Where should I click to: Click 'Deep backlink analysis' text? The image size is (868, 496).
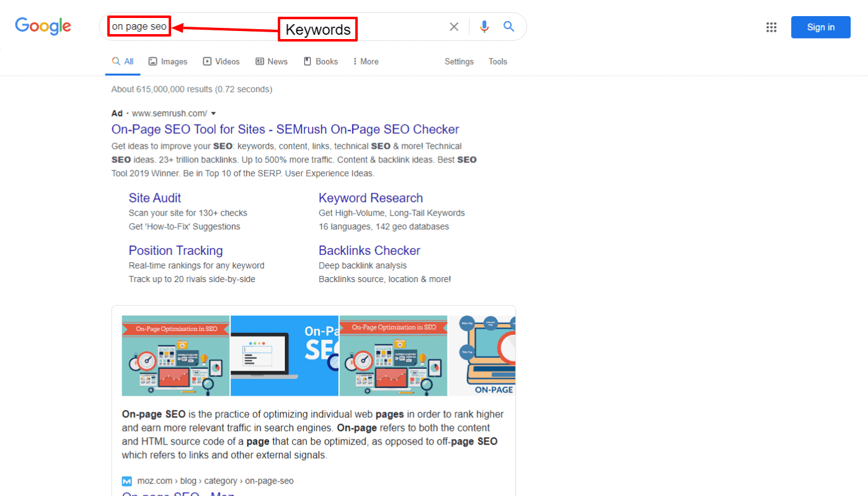point(363,265)
